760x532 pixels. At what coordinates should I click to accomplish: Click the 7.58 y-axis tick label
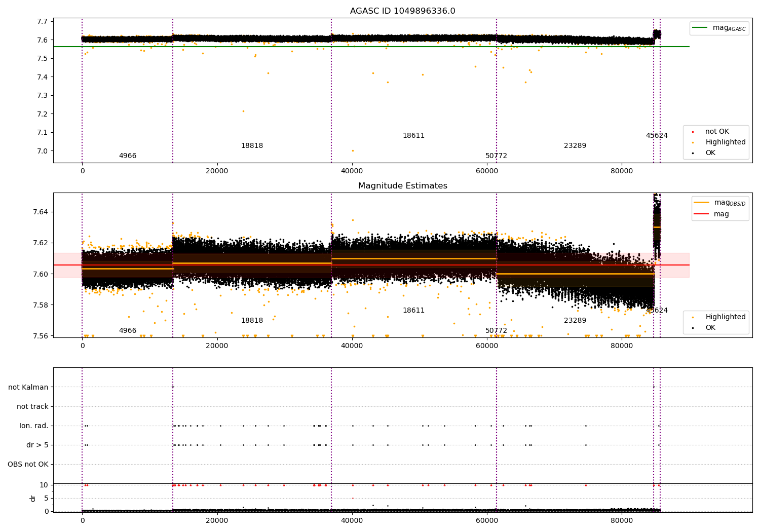coord(41,305)
